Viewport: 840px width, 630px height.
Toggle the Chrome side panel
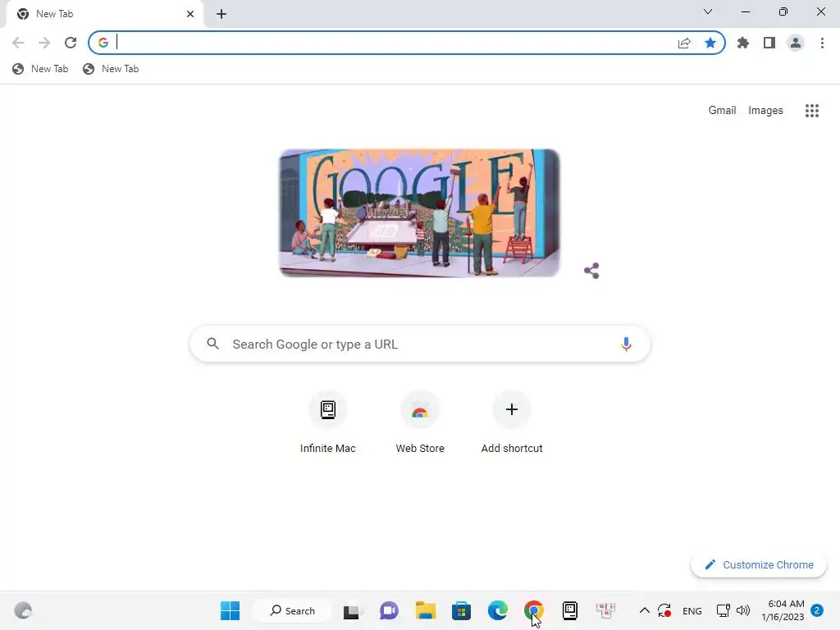click(769, 43)
